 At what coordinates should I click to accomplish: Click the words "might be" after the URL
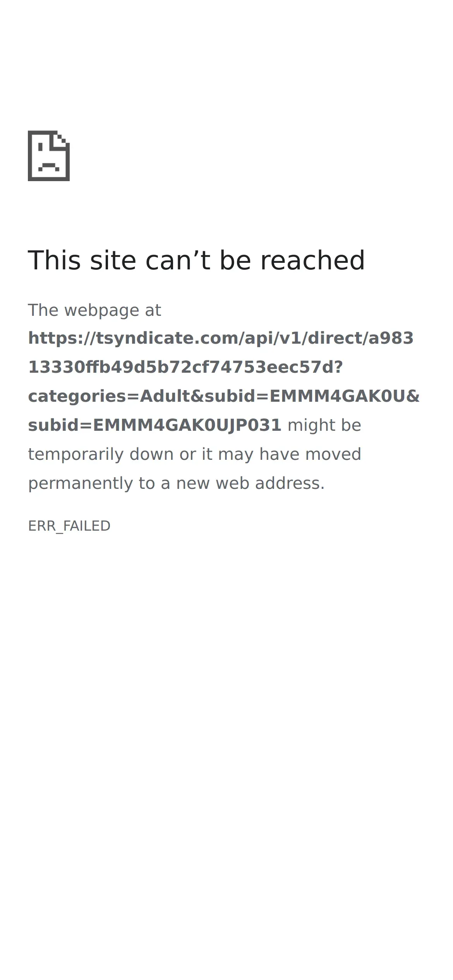pos(324,425)
